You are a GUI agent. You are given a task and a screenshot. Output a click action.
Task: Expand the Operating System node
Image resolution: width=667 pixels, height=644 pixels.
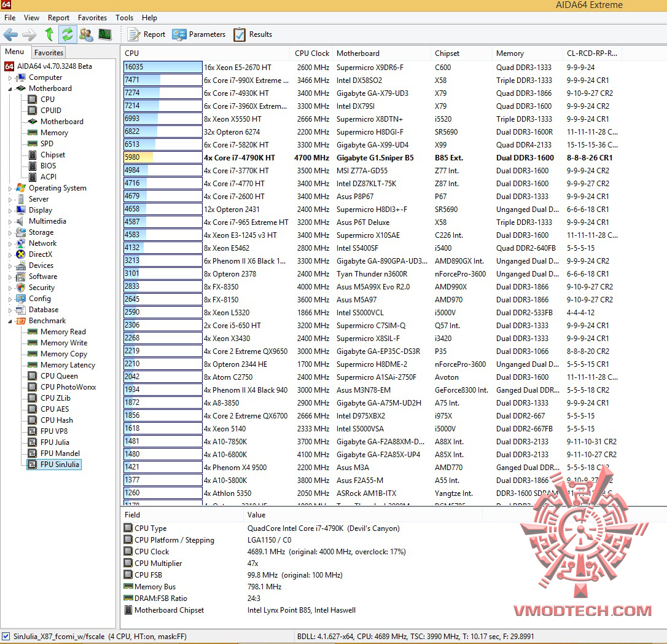[x=10, y=189]
